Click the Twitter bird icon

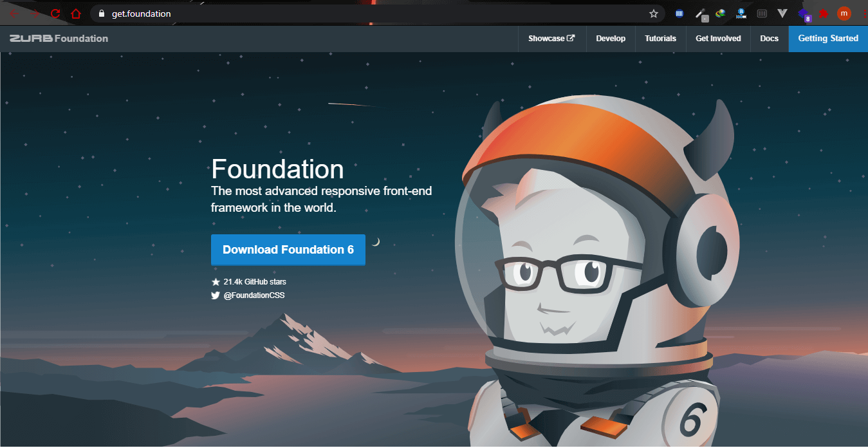(216, 295)
